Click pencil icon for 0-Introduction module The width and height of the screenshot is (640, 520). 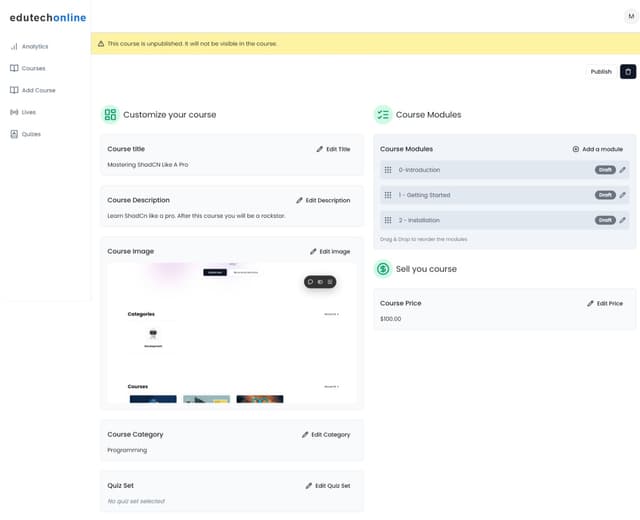coord(622,170)
